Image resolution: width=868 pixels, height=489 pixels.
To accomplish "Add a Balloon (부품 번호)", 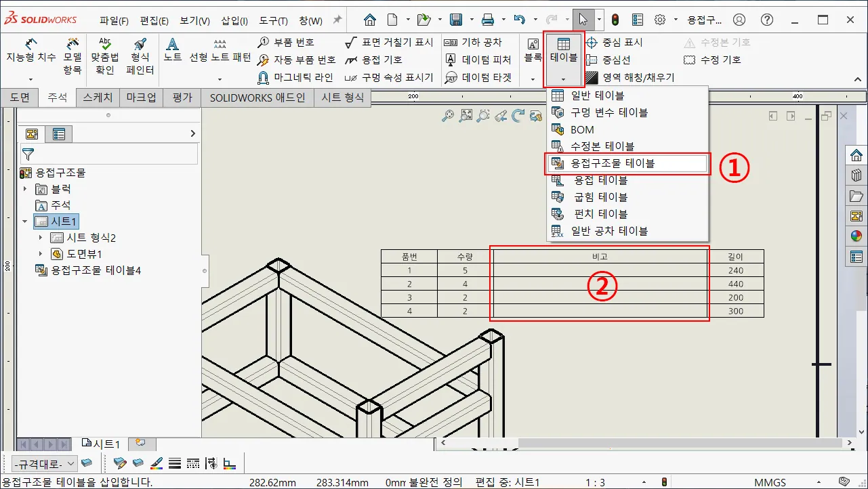I will click(286, 42).
